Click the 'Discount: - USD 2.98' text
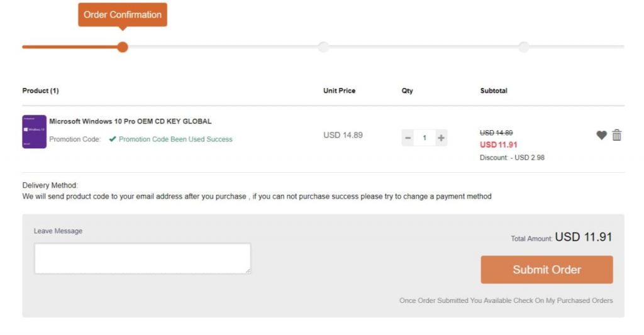Viewport: 644px width, 335px height. [x=512, y=158]
